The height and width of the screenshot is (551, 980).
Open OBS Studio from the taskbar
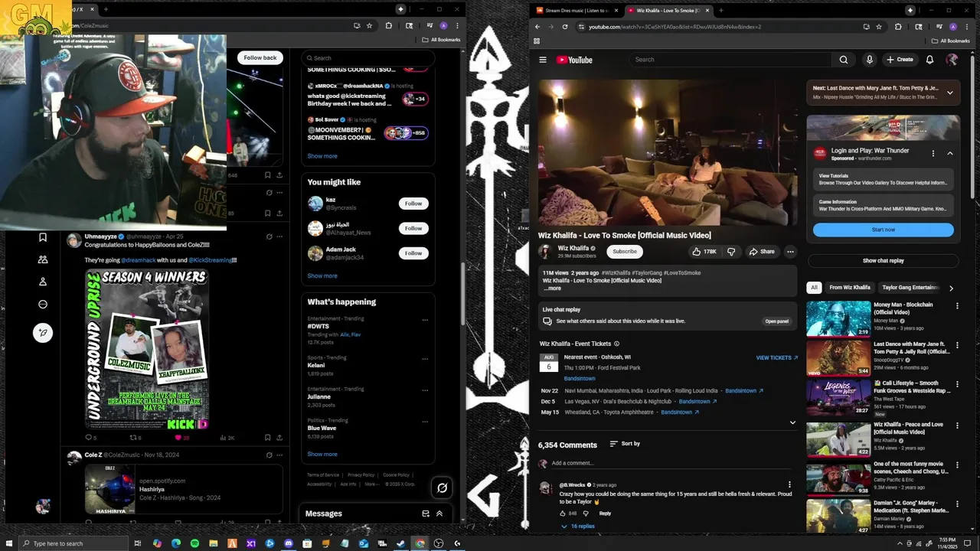[438, 543]
